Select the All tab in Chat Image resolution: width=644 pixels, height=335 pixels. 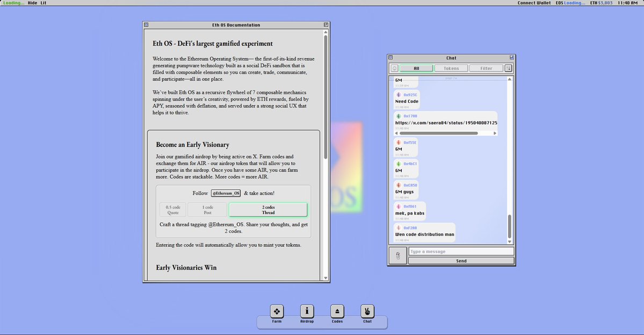pos(416,68)
